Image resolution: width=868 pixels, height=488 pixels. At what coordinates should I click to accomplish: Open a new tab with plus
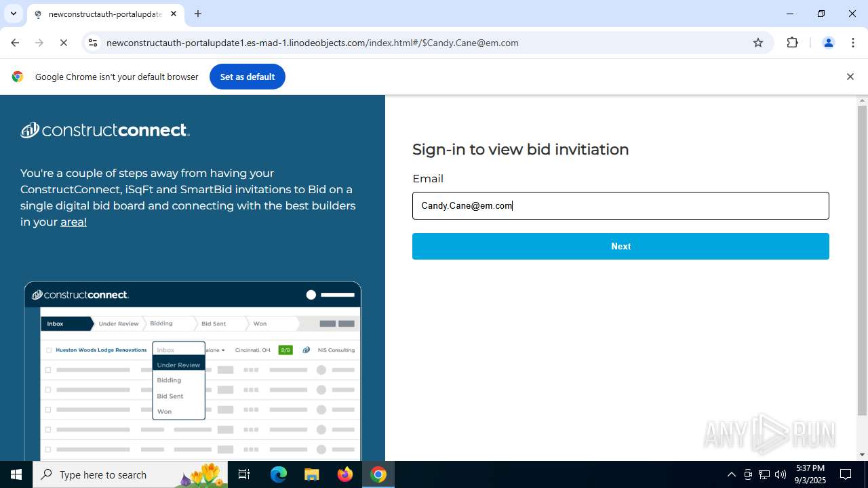coord(198,14)
